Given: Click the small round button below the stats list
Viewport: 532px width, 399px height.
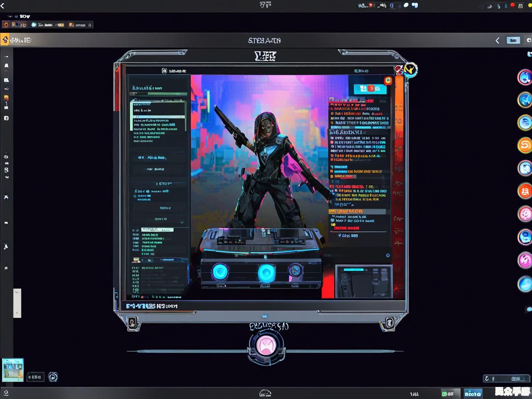Looking at the screenshot, I should 388,255.
